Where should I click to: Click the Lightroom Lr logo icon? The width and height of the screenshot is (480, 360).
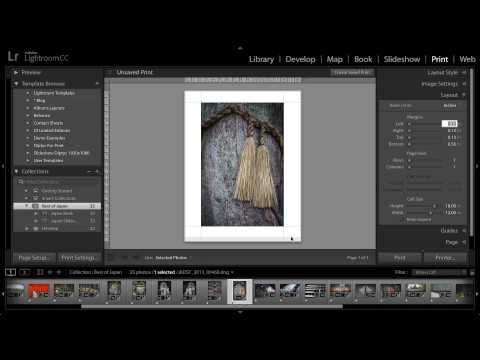coord(13,57)
